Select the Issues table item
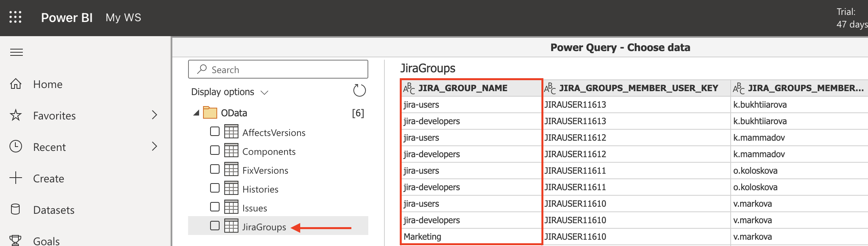 point(255,208)
